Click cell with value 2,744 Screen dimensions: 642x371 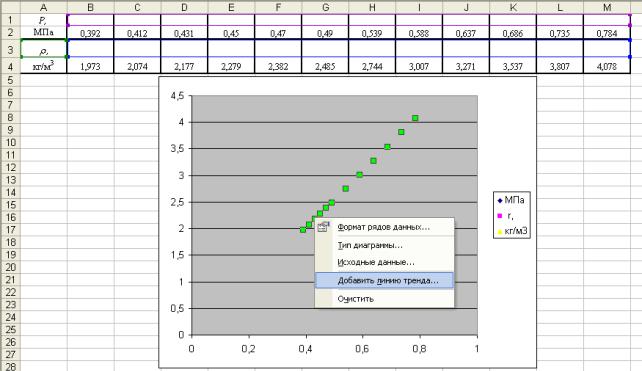(372, 66)
